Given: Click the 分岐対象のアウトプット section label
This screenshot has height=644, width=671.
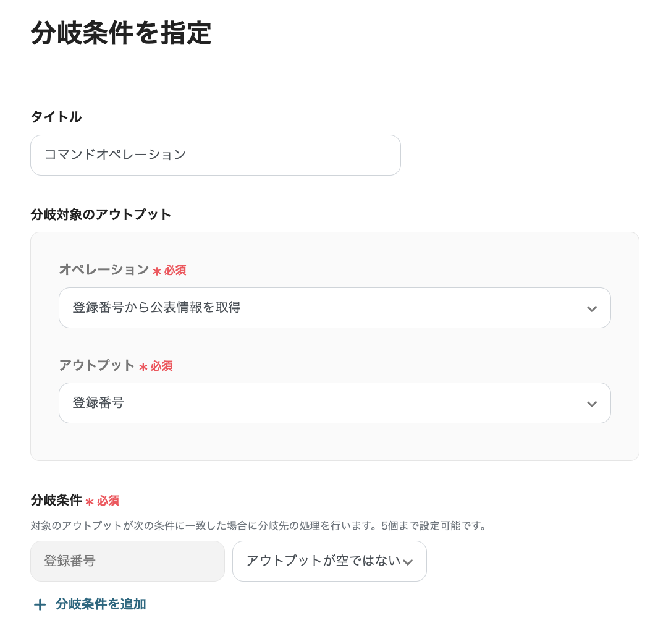Looking at the screenshot, I should pos(100,214).
